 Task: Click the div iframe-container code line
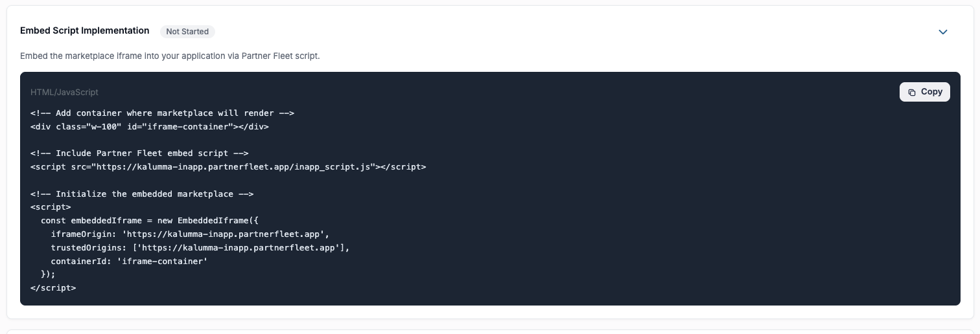[x=150, y=126]
